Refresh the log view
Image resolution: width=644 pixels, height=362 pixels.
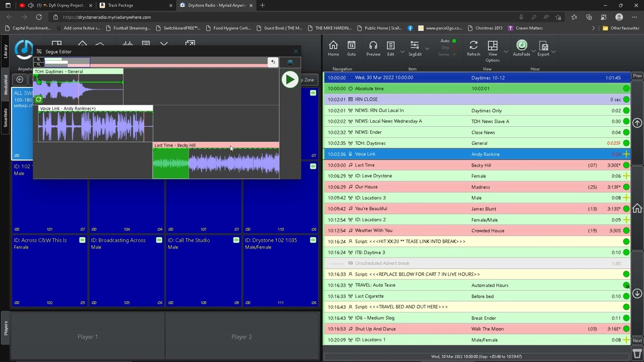pyautogui.click(x=473, y=49)
